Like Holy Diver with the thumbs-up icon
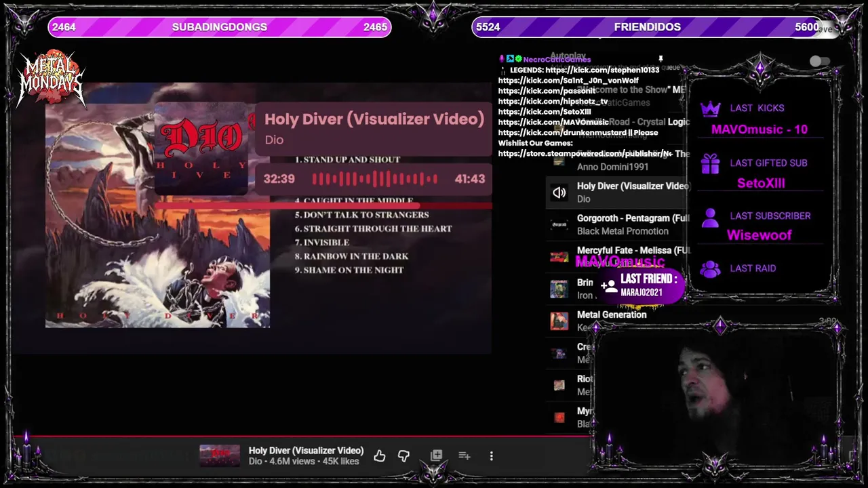 379,456
